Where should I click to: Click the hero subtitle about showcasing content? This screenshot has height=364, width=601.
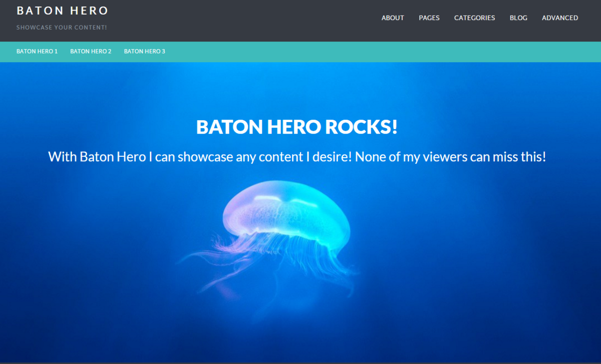[296, 156]
